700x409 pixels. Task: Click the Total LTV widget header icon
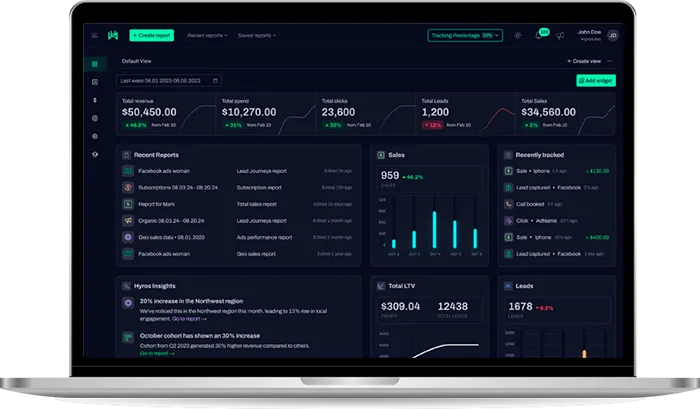[381, 286]
